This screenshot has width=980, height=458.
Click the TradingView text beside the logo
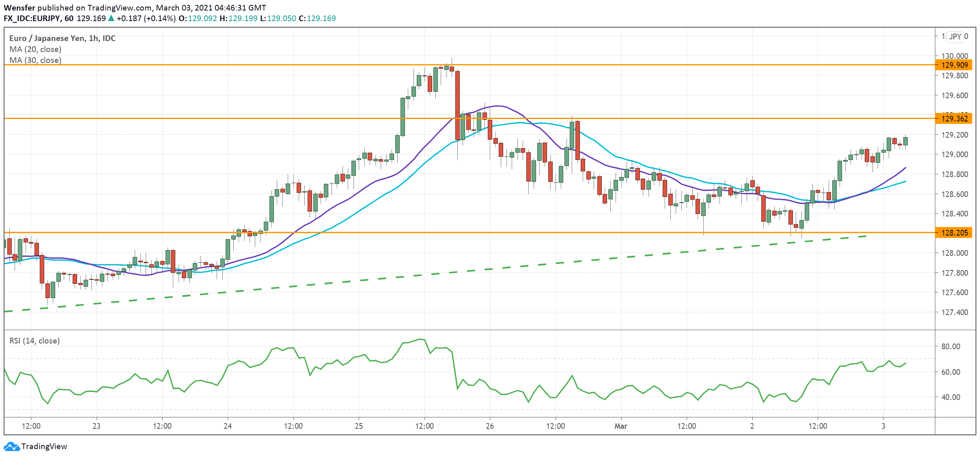pyautogui.click(x=44, y=446)
